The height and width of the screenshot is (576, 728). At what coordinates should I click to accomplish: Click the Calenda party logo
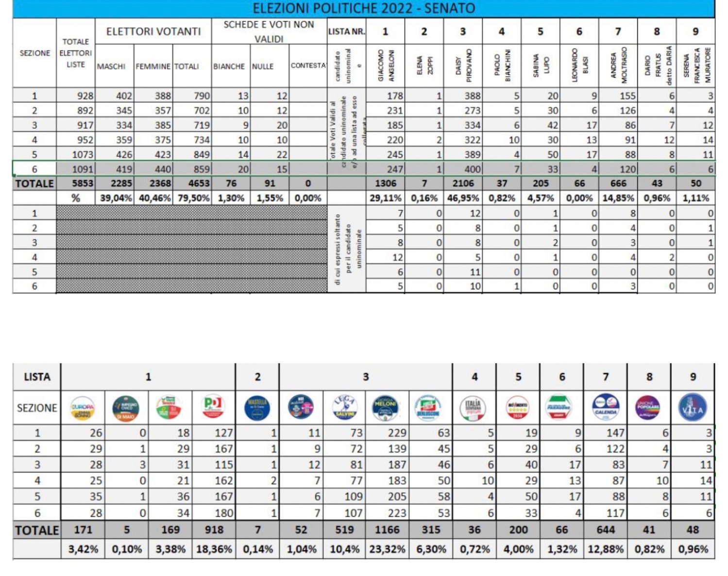(x=606, y=408)
